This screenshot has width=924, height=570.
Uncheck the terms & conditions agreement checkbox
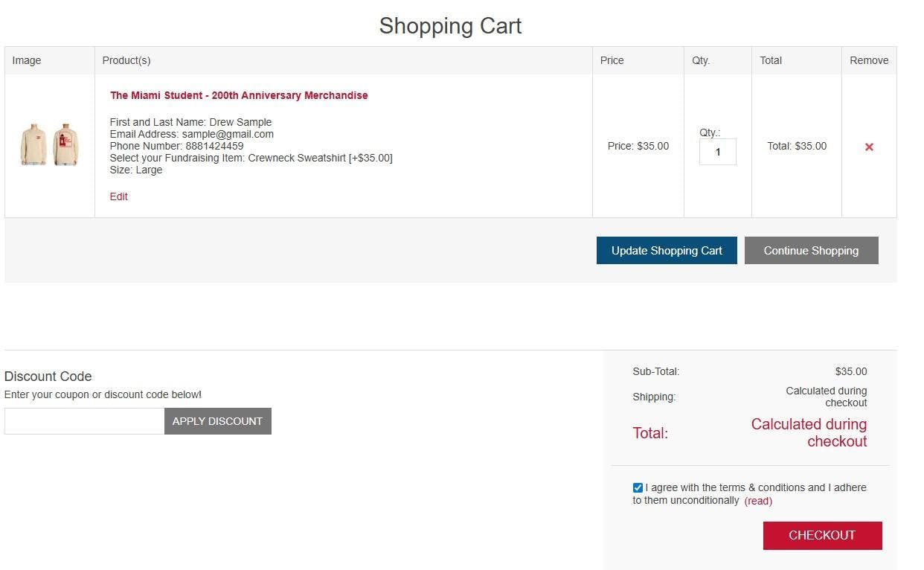coord(638,488)
